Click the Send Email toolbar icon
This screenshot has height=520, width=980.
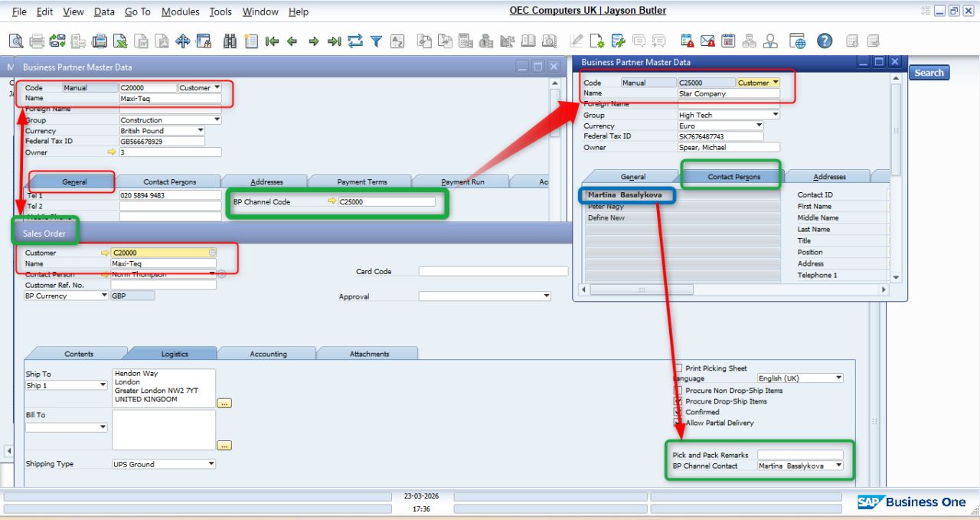pyautogui.click(x=57, y=41)
